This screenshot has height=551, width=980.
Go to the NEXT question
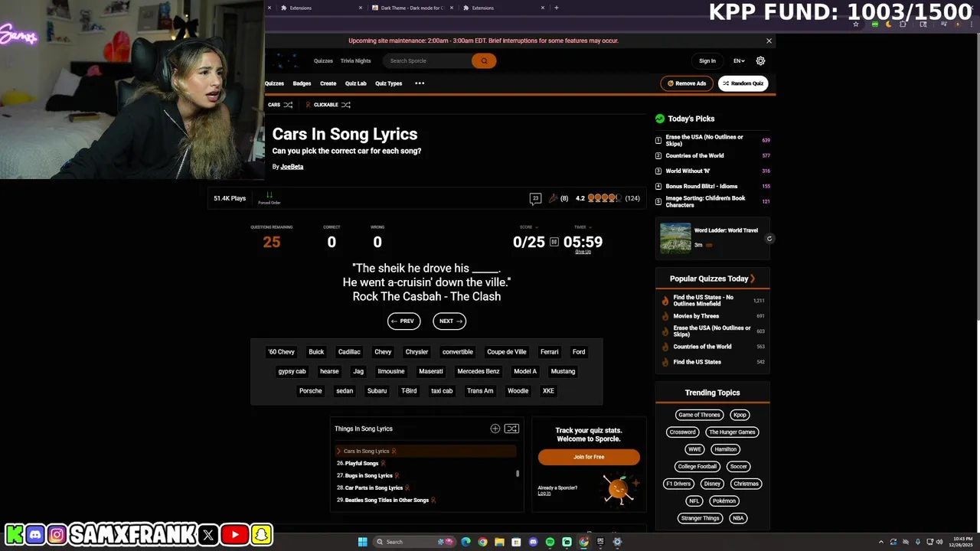449,321
